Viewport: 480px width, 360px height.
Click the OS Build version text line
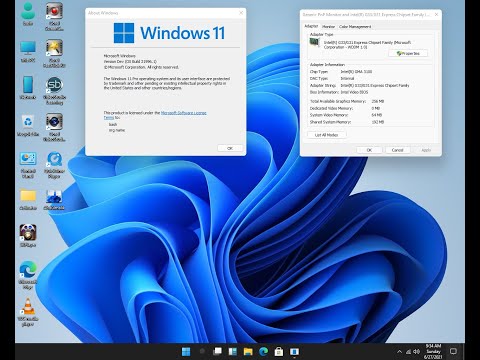(x=130, y=61)
